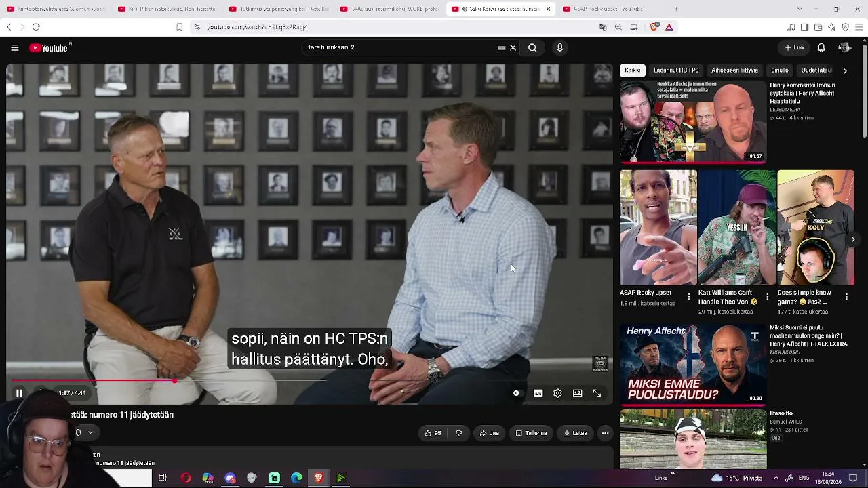Close the active Saku Koivu browser tab
This screenshot has width=868, height=488.
(x=548, y=9)
